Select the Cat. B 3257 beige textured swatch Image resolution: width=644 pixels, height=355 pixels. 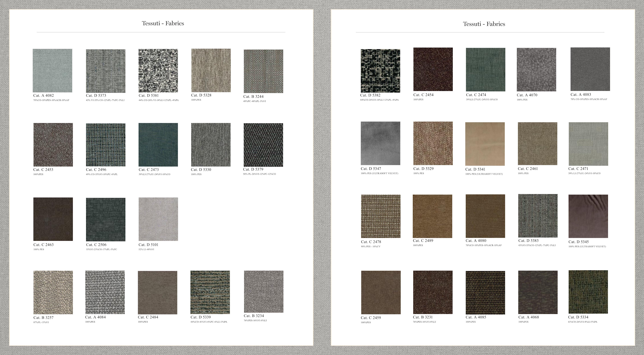53,292
